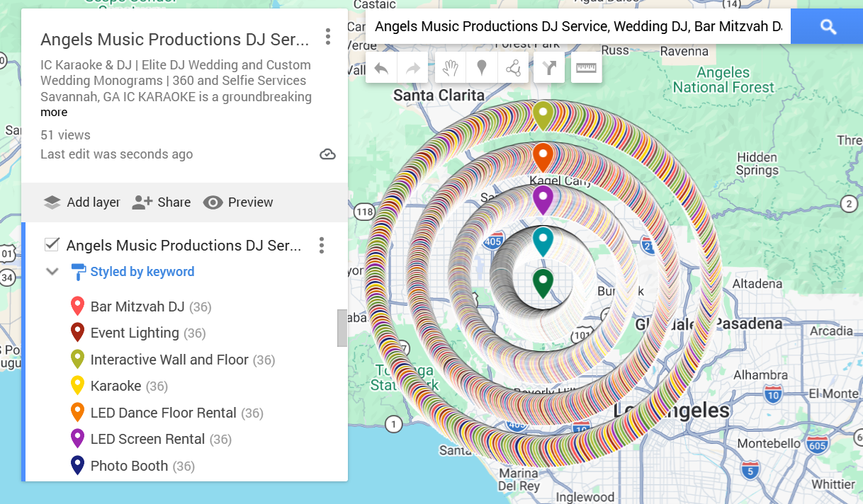Click the Event Lighting dark red marker swatch
This screenshot has height=504, width=863.
coord(78,332)
